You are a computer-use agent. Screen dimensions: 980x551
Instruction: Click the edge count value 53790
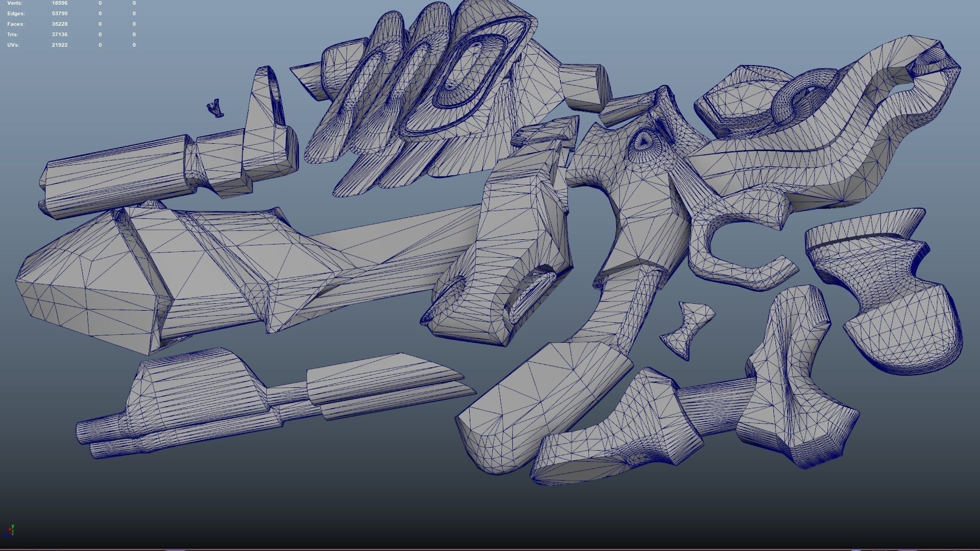60,14
